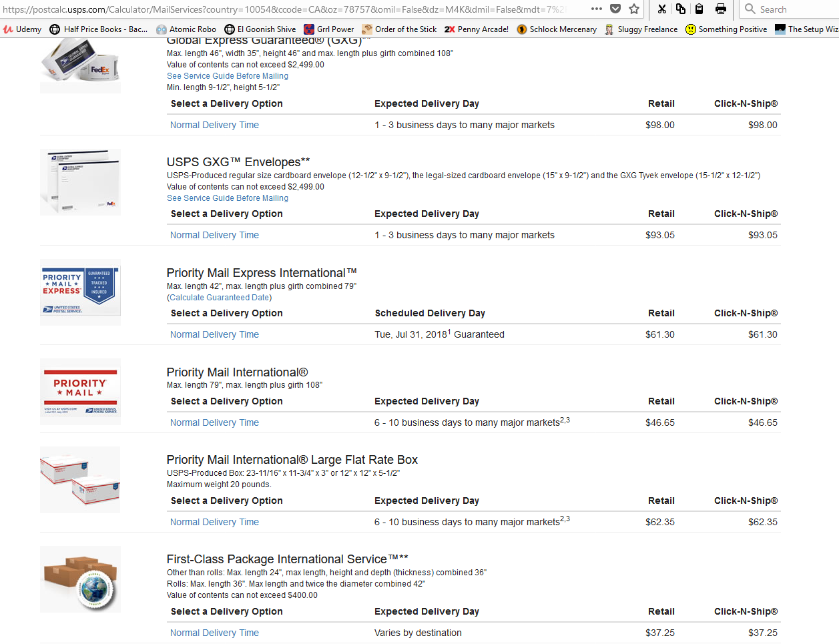
Task: Bookmark this page with the star icon
Action: coord(634,9)
